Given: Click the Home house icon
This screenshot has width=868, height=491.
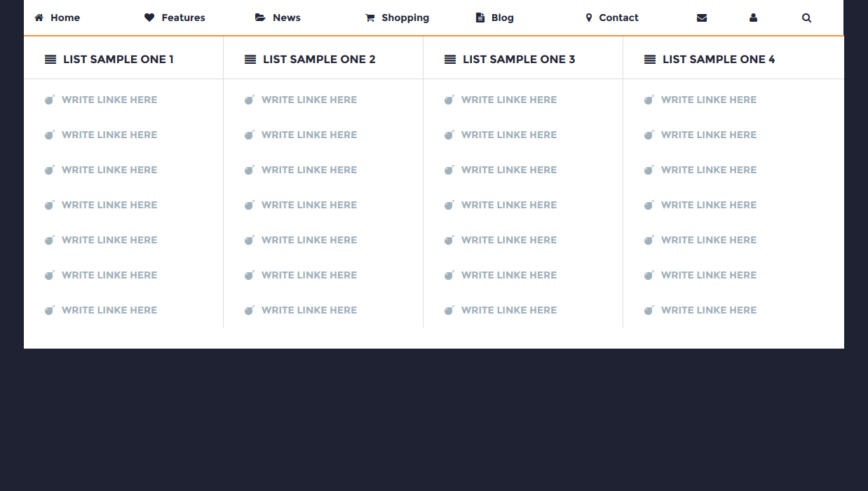Looking at the screenshot, I should [x=39, y=18].
